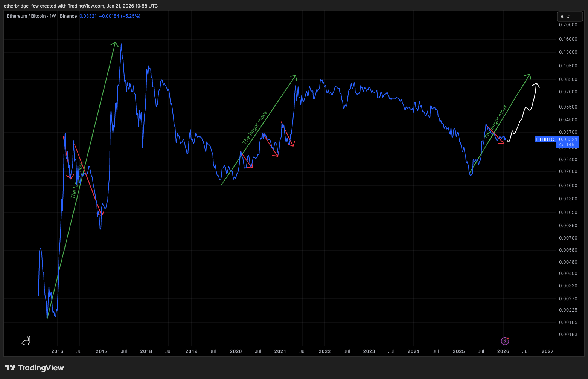This screenshot has width=588, height=379.
Task: Click the dinosaur icon at bottom-left of chart
Action: tap(26, 341)
